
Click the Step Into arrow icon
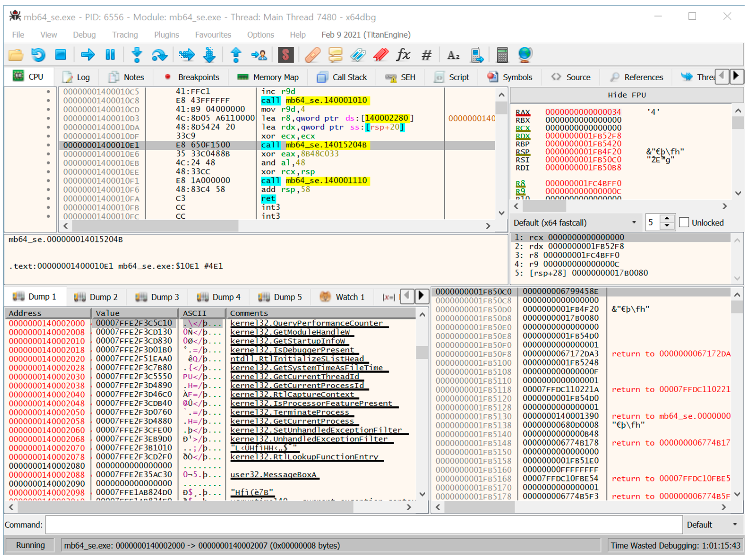(137, 55)
